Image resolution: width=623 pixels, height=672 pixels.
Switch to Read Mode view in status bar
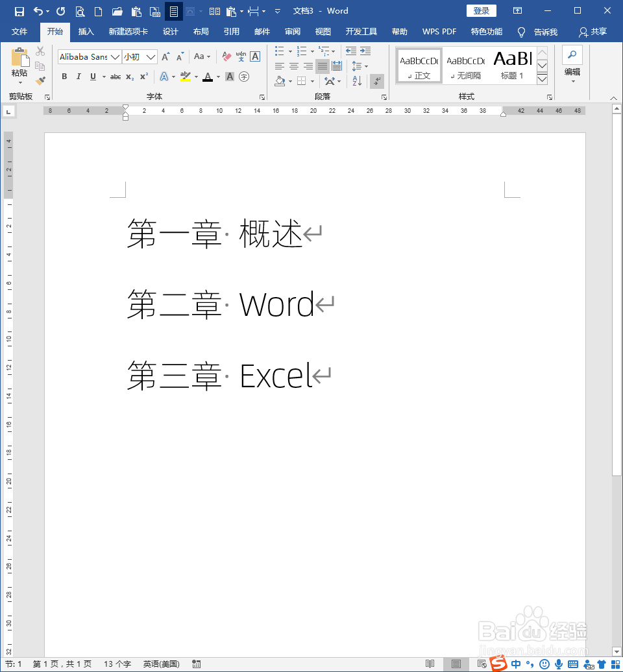point(430,664)
